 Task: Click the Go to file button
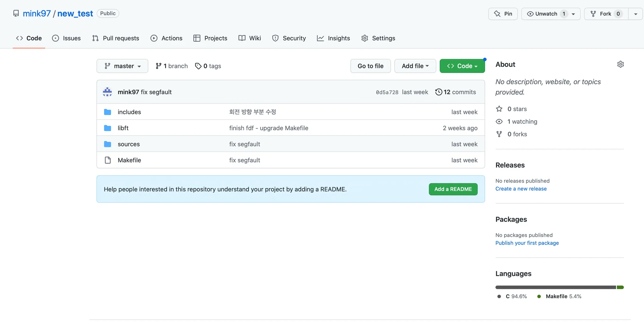371,66
